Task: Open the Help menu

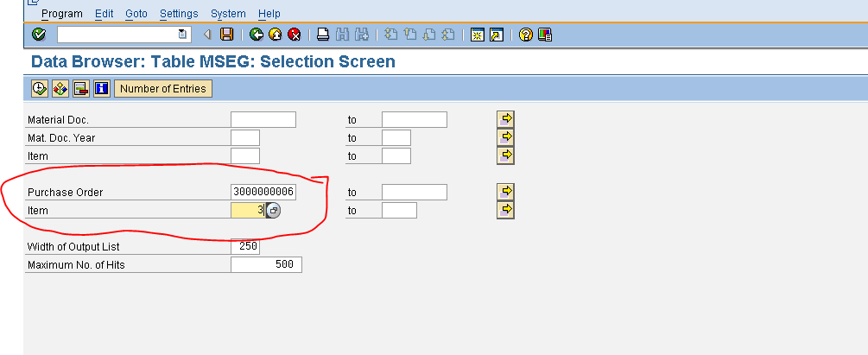Action: 269,13
